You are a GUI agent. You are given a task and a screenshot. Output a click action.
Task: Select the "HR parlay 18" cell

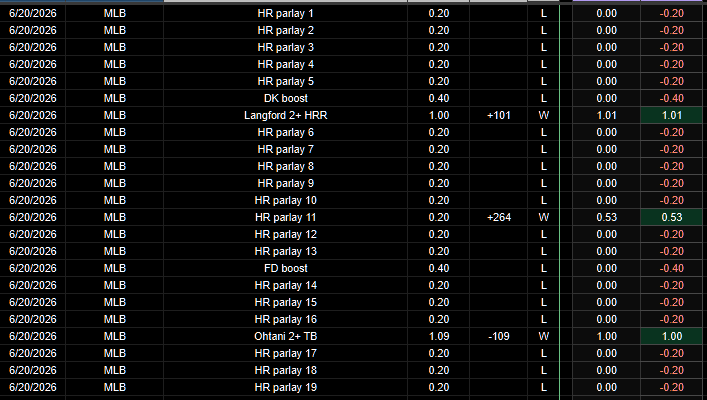coord(285,370)
